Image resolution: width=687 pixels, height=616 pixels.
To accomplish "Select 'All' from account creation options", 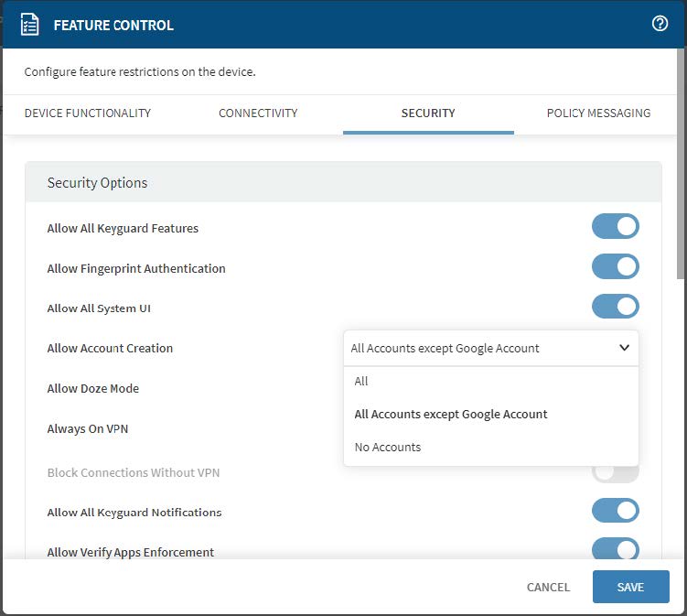I will click(x=361, y=382).
